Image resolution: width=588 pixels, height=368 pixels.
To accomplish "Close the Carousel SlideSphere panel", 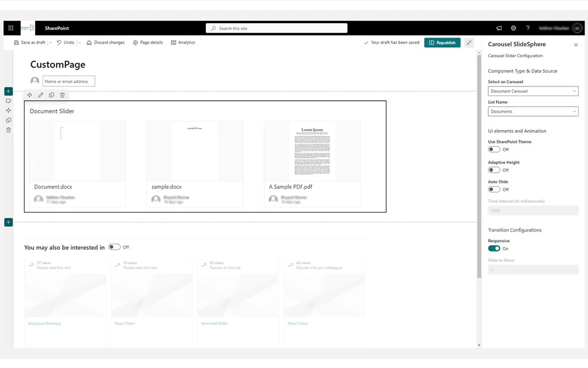I will tap(576, 45).
